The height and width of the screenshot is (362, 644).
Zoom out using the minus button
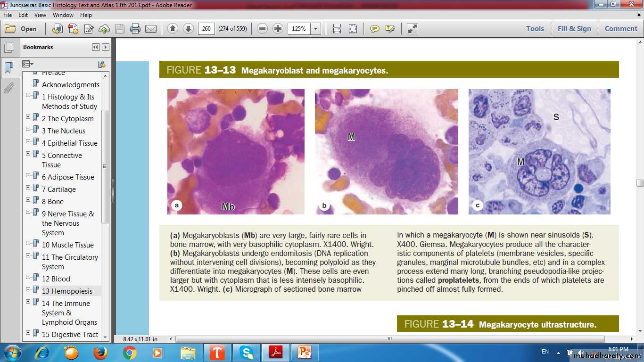(x=263, y=29)
